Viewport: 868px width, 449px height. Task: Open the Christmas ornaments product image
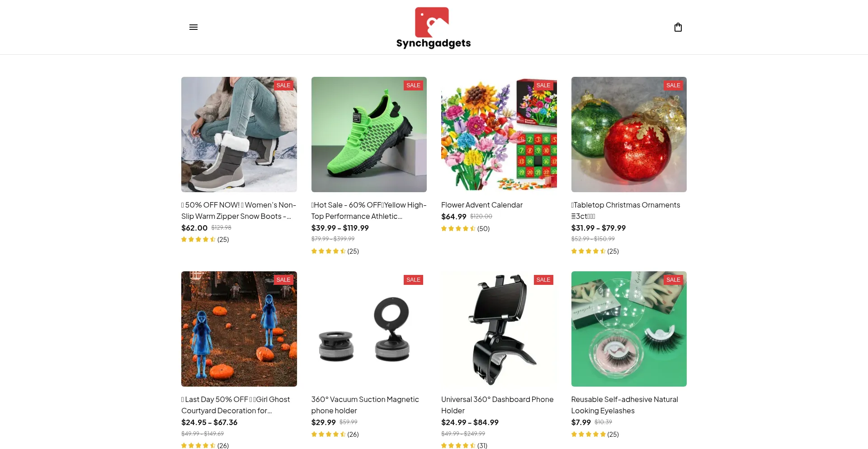[x=629, y=134]
